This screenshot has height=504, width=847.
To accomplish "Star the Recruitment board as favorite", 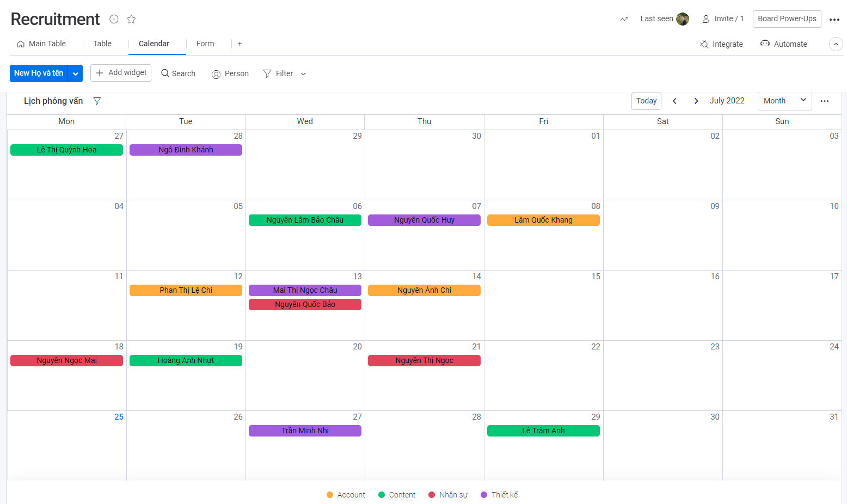I will (x=131, y=19).
